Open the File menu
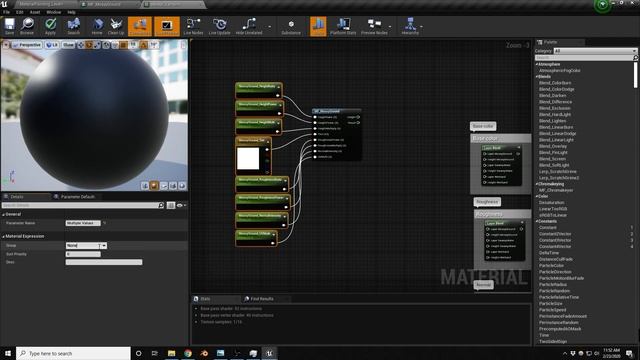The width and height of the screenshot is (640, 360). 7,12
